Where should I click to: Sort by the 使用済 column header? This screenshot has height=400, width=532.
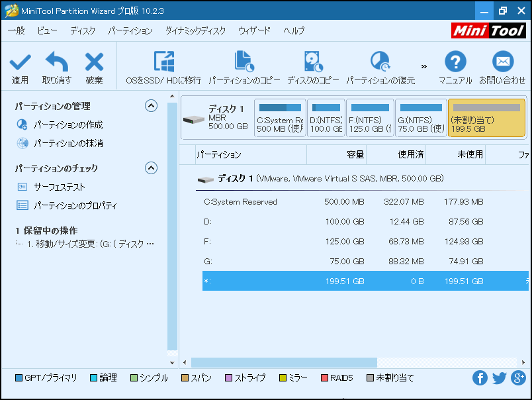(x=396, y=154)
